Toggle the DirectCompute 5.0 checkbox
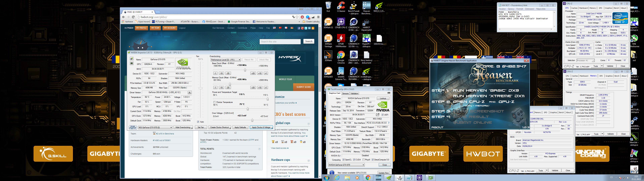Viewport: 644px width, 181px height. click(372, 160)
